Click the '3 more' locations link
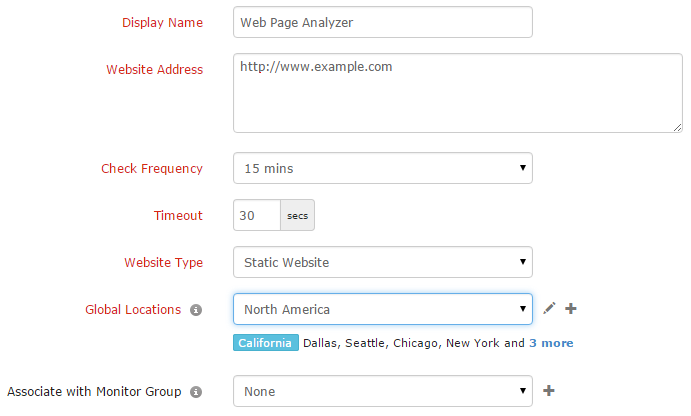The width and height of the screenshot is (691, 416). click(x=551, y=343)
